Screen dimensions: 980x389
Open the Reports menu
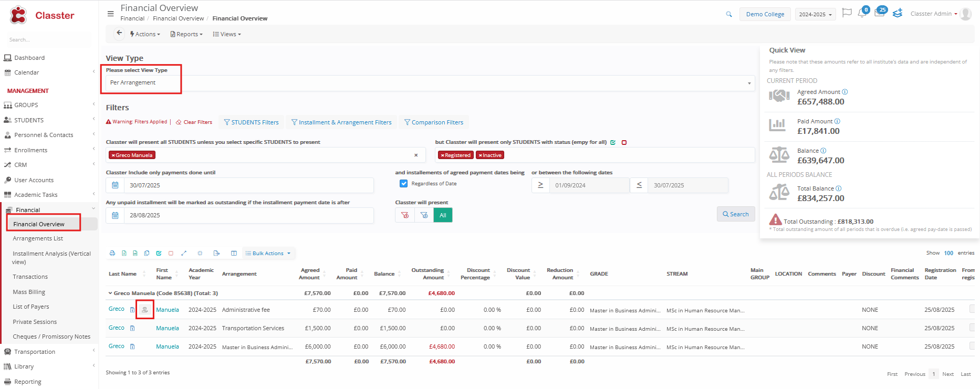186,34
